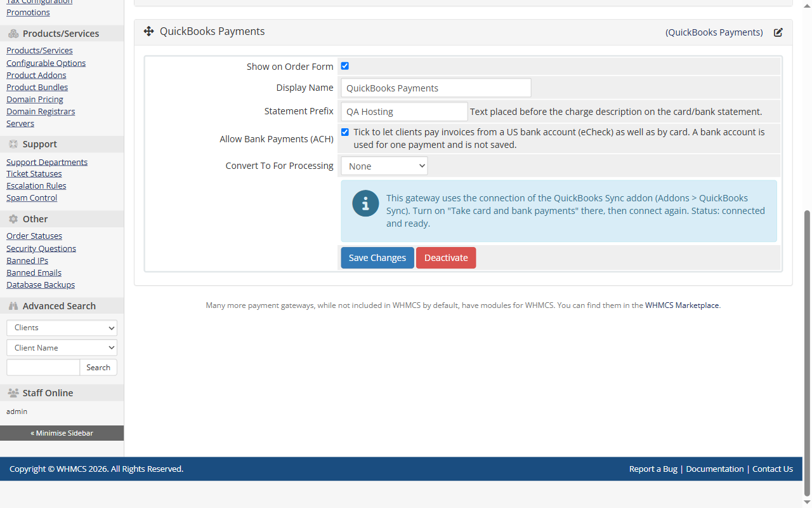Click the Deactivate button
This screenshot has width=812, height=508.
(x=446, y=258)
